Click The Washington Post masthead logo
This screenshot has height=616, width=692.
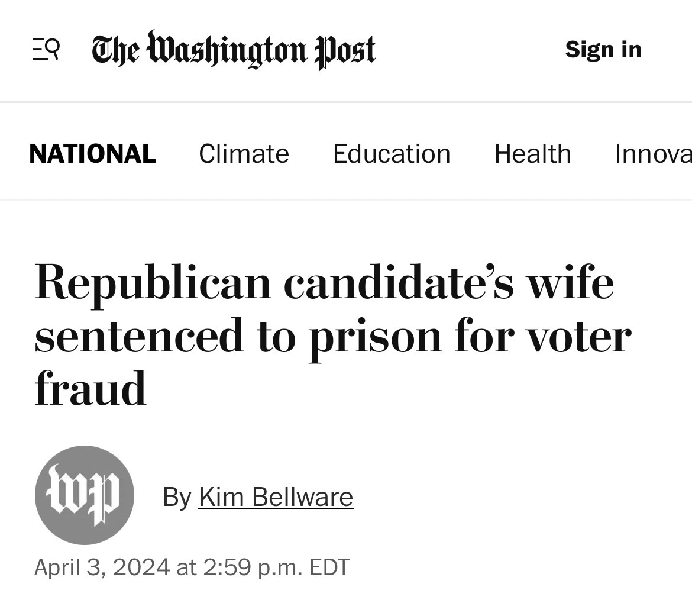click(234, 50)
